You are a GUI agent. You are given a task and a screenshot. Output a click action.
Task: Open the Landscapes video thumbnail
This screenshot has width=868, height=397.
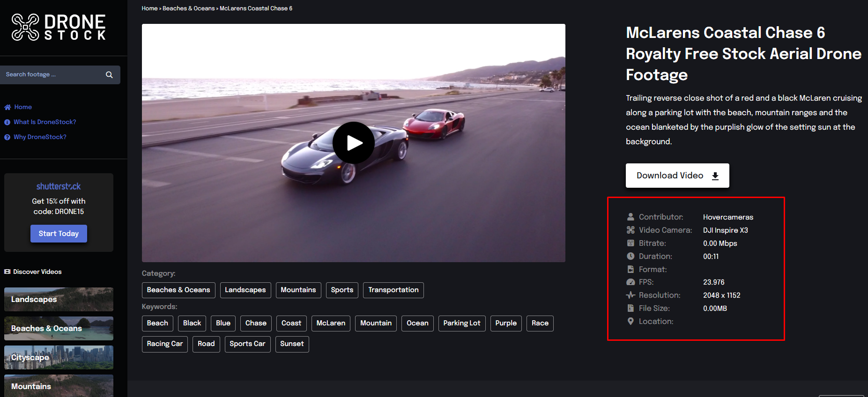[x=59, y=300]
